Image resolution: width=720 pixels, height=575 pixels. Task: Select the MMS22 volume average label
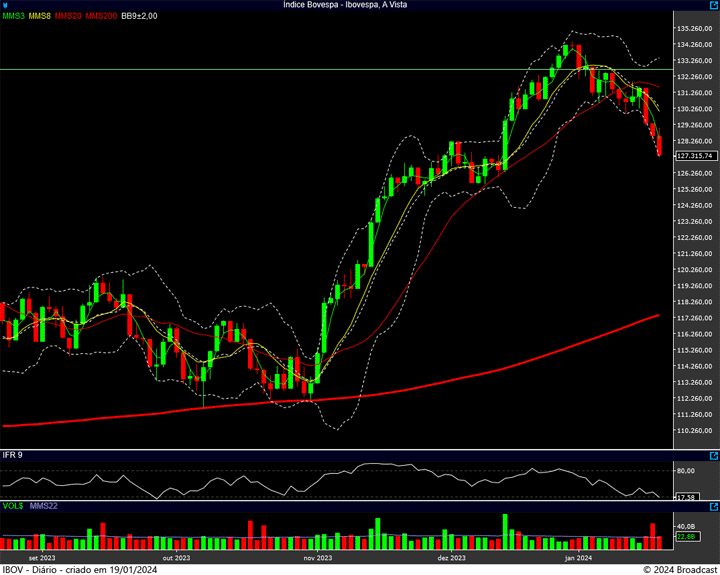click(43, 507)
